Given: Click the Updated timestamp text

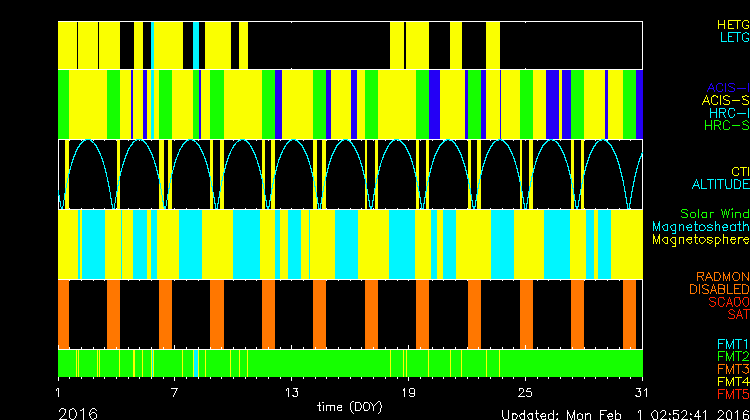Looking at the screenshot, I should (623, 413).
